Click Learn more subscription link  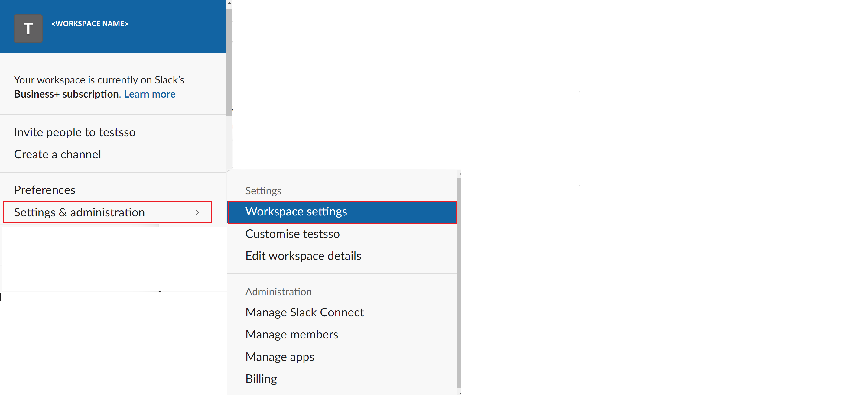[x=150, y=94]
